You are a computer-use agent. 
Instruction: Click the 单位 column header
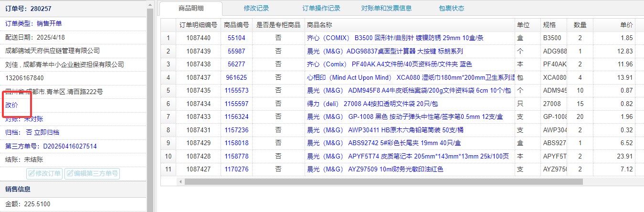click(x=527, y=25)
